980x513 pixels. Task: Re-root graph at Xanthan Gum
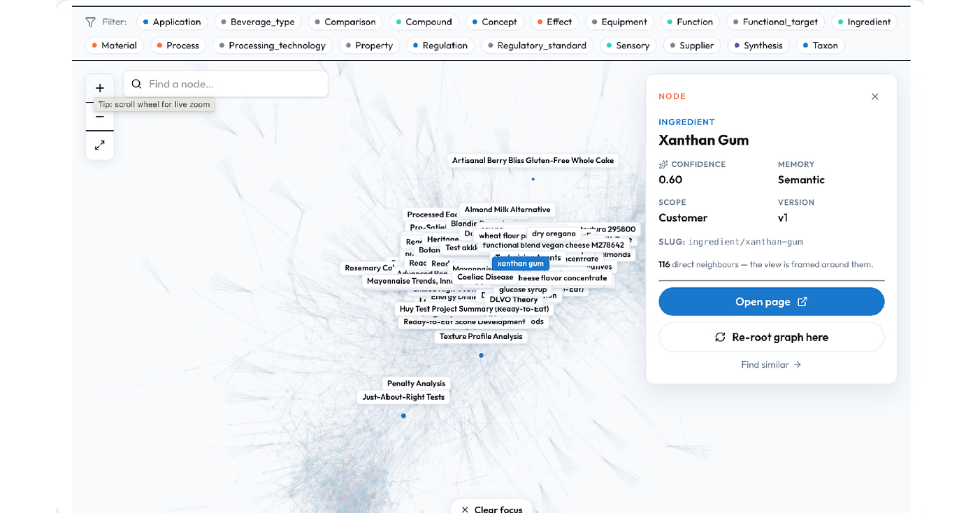[x=771, y=337]
